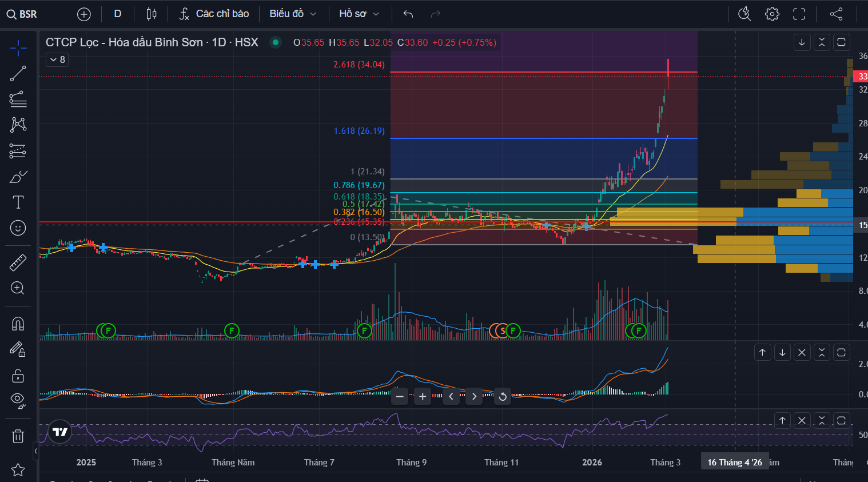Delete the bottom oscillator pane

(x=802, y=420)
